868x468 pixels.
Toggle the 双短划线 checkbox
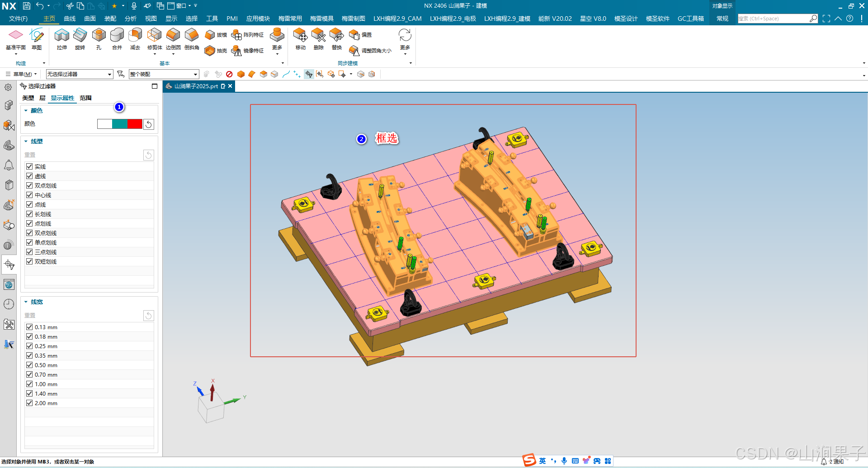coord(29,261)
